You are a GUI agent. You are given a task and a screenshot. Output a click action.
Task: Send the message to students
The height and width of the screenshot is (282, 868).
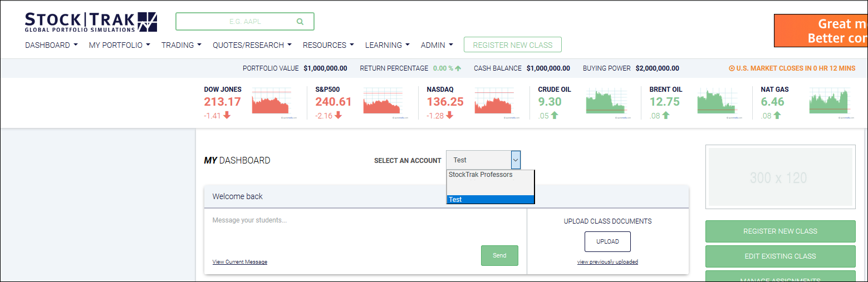[499, 255]
